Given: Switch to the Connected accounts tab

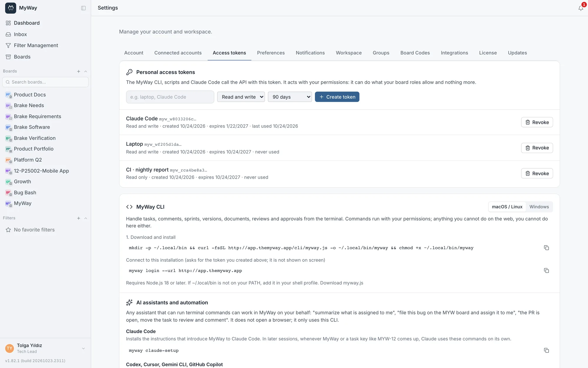Looking at the screenshot, I should coord(178,53).
